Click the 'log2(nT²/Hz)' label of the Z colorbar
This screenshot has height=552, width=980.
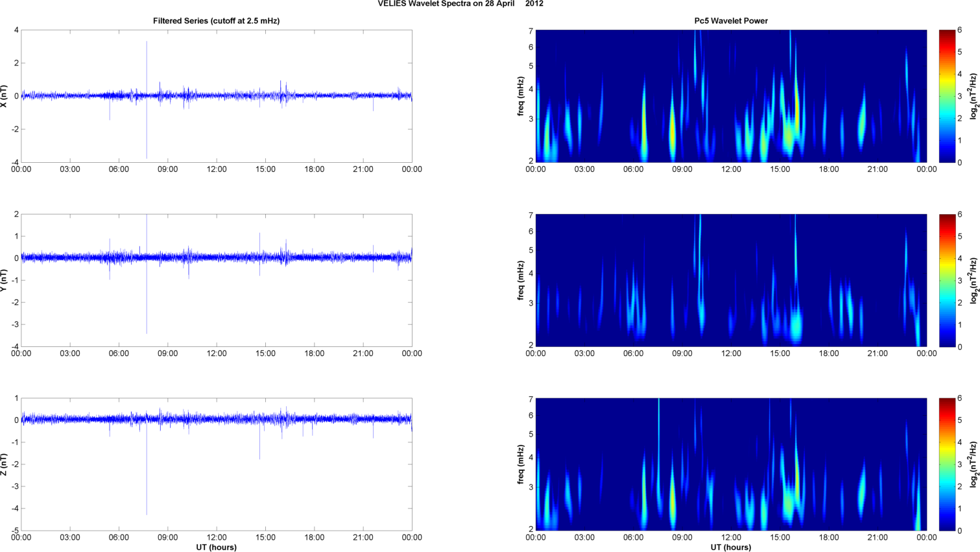point(974,464)
